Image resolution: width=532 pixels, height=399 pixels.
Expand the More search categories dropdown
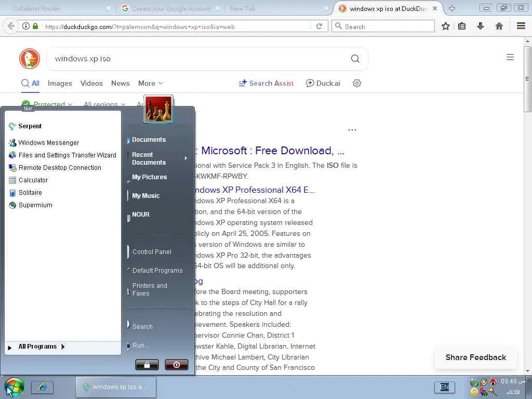click(150, 83)
